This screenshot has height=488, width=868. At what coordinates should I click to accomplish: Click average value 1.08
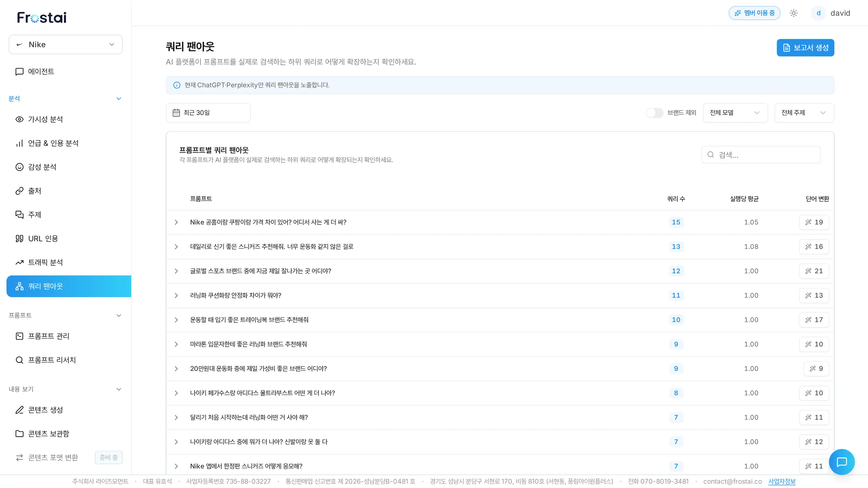[751, 246]
